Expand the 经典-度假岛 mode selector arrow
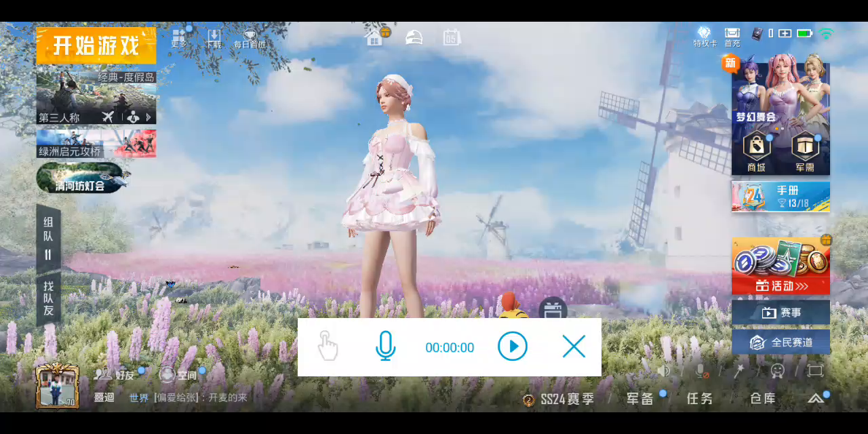This screenshot has width=868, height=434. click(149, 117)
